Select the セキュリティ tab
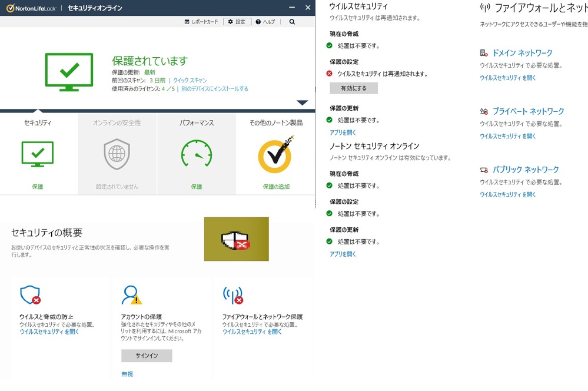 [x=38, y=122]
